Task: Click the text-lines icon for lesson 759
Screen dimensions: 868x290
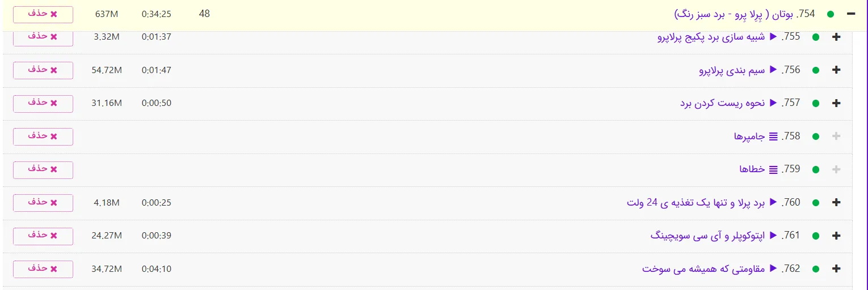Action: [x=773, y=169]
